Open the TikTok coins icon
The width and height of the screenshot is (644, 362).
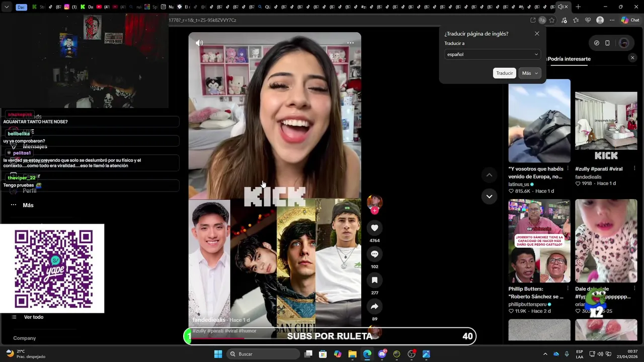(596, 43)
